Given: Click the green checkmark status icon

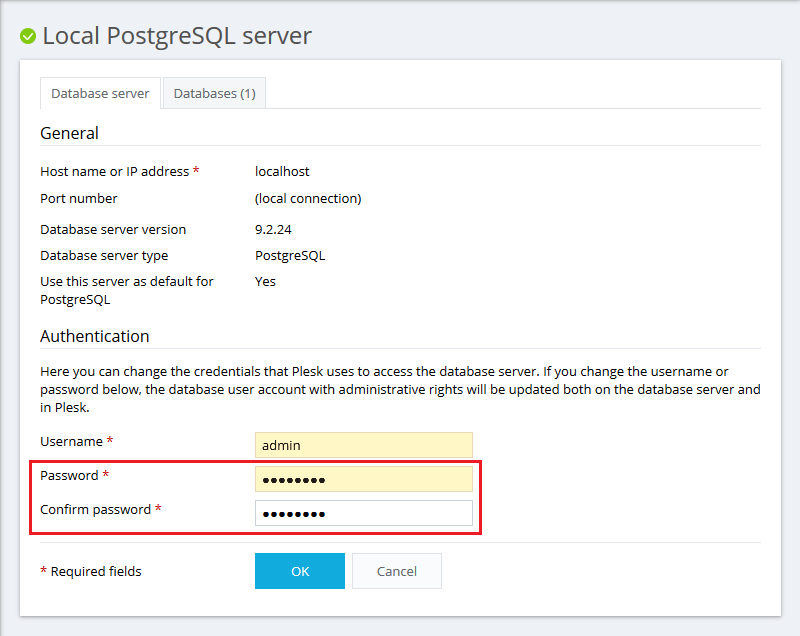Looking at the screenshot, I should pos(28,37).
